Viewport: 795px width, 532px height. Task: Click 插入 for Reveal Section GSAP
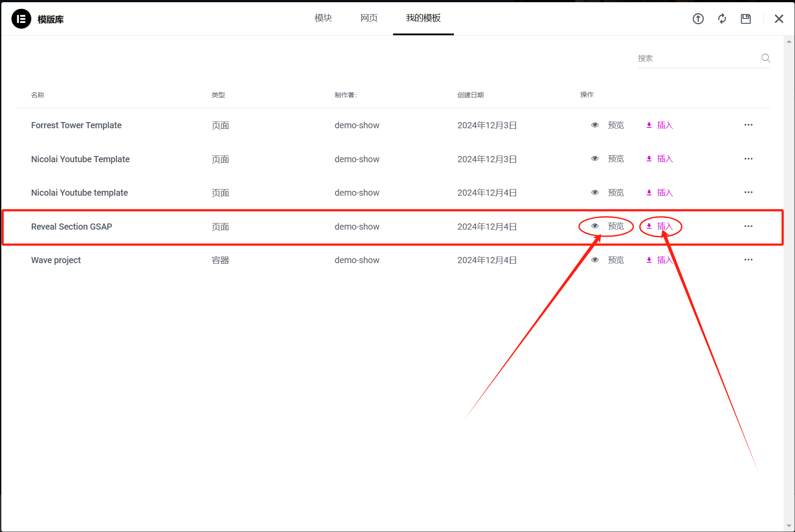tap(665, 226)
